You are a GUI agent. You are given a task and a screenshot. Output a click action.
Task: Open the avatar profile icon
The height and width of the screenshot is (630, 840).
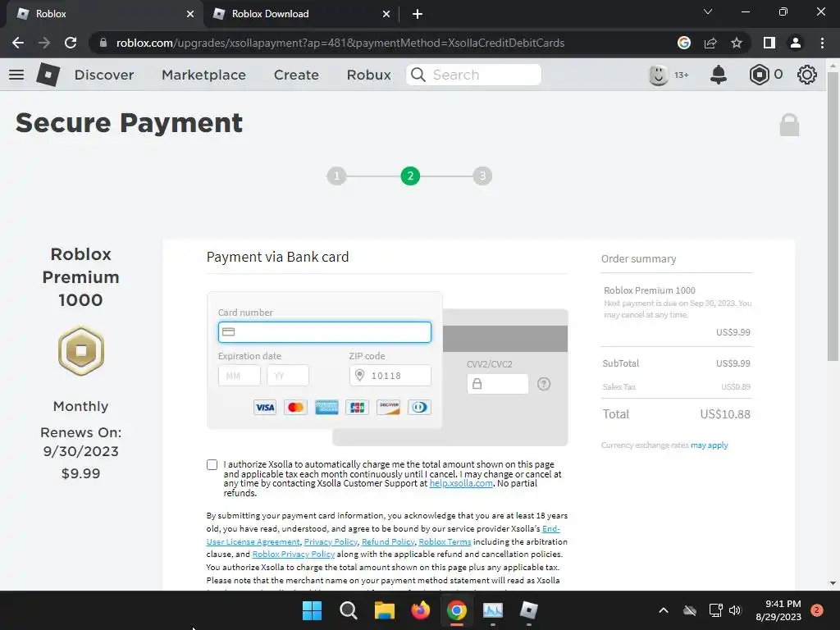659,75
